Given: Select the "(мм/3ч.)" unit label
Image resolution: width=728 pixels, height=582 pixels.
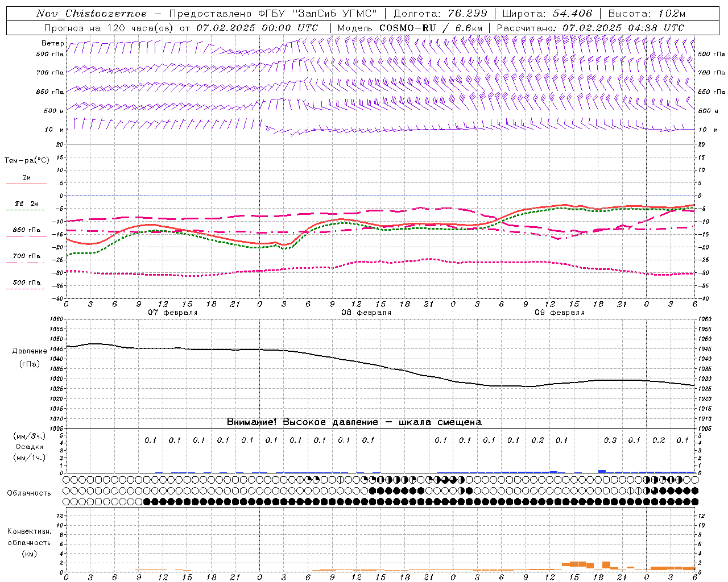Looking at the screenshot, I should coord(30,436).
